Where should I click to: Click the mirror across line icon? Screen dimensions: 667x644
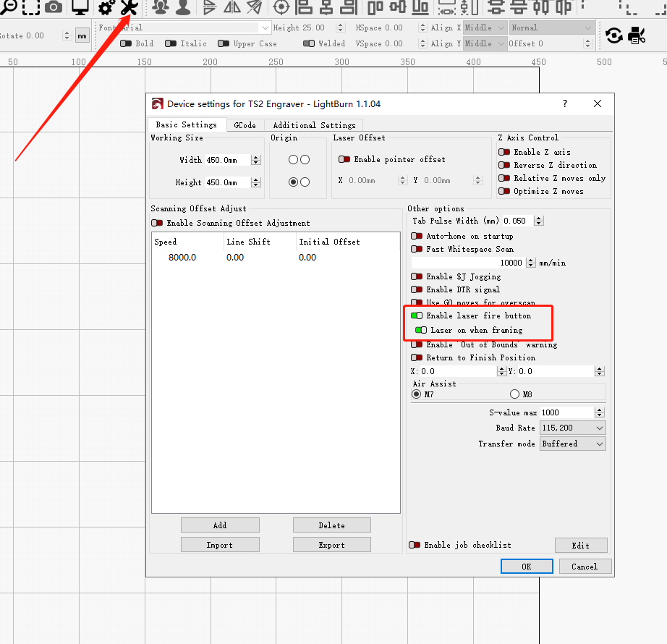click(x=255, y=7)
